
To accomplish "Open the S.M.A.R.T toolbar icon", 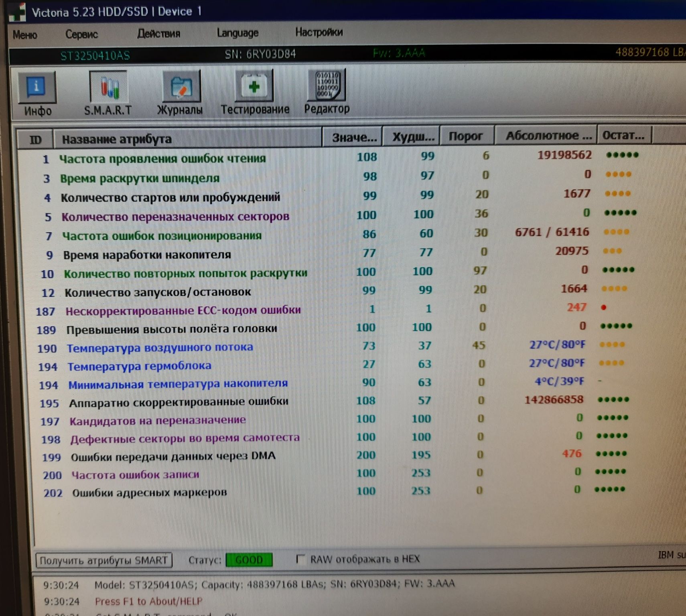I will 108,87.
